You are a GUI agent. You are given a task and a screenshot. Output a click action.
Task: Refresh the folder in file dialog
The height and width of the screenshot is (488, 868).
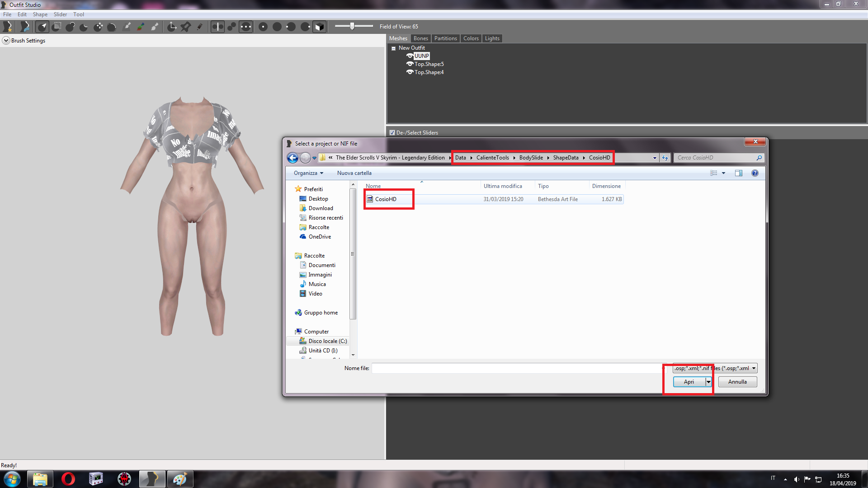point(665,158)
